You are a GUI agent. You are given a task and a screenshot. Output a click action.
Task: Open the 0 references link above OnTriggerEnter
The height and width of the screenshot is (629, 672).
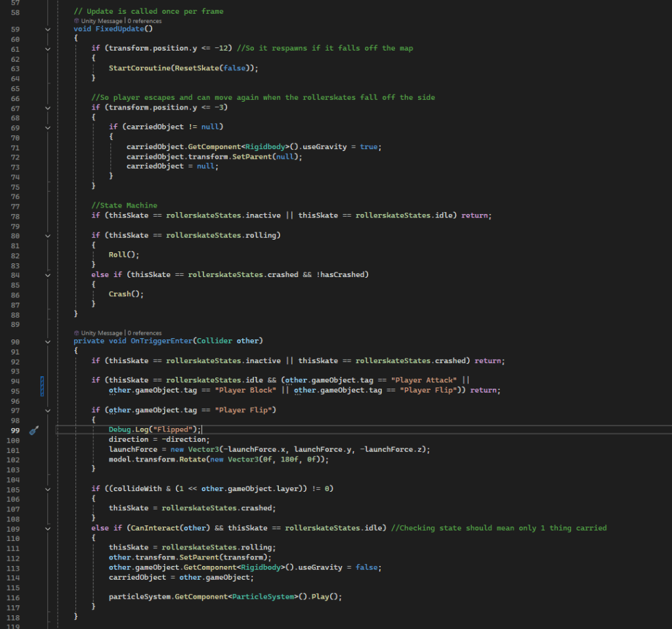(x=144, y=333)
